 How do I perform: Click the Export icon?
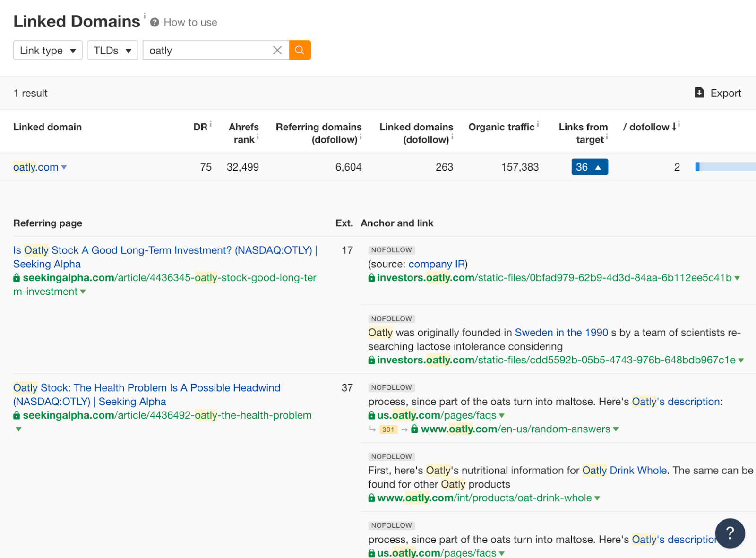pyautogui.click(x=699, y=93)
